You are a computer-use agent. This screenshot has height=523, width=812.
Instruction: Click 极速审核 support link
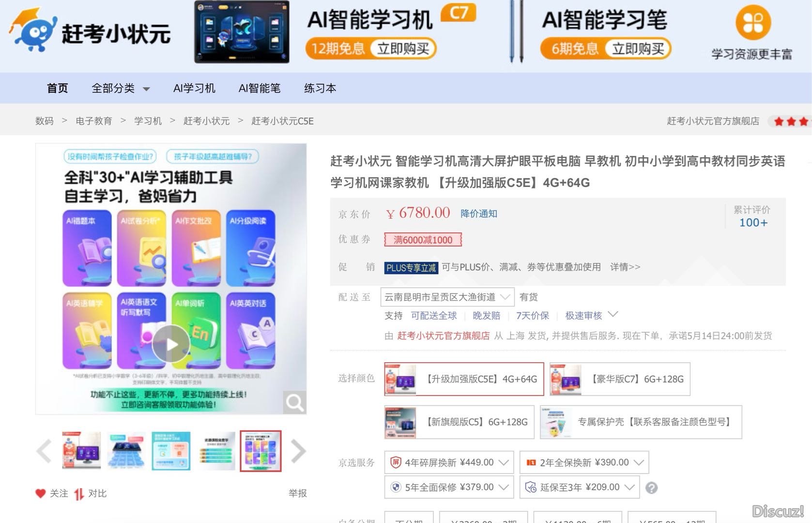click(583, 316)
